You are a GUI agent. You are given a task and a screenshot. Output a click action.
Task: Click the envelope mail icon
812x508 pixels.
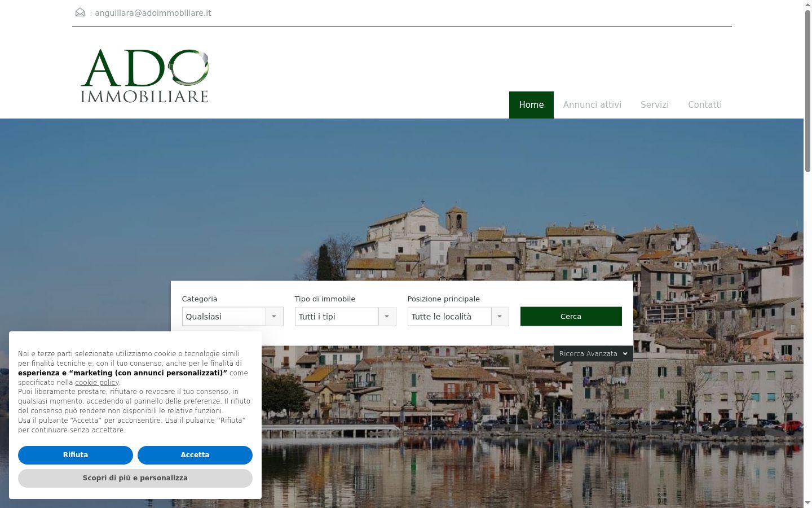click(x=80, y=12)
